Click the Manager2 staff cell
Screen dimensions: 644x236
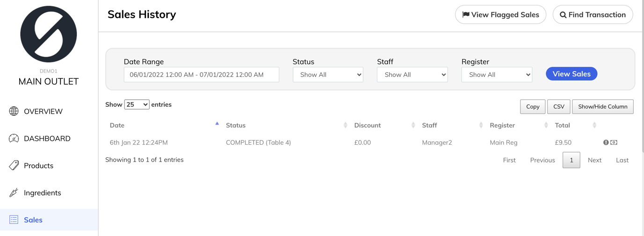tap(437, 142)
